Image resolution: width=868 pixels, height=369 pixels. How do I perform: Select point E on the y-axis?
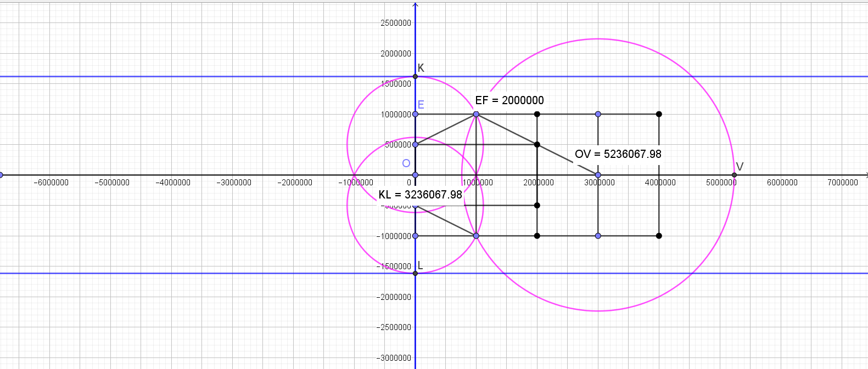click(x=415, y=114)
